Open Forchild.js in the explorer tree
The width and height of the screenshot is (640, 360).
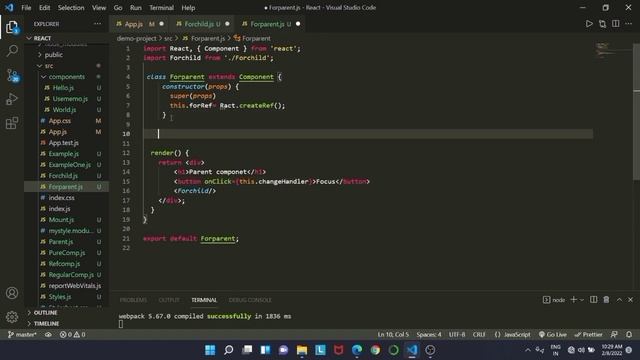click(67, 176)
